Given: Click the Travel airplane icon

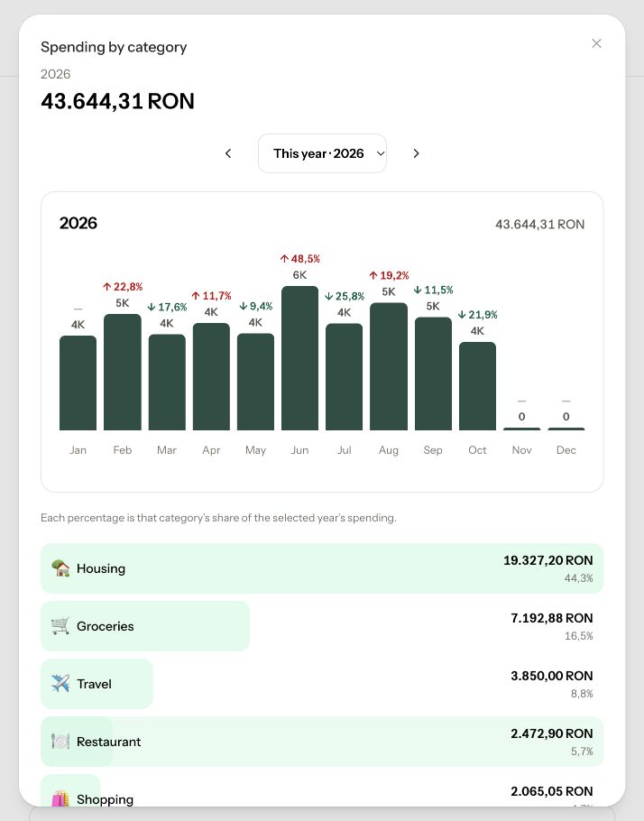Looking at the screenshot, I should tap(60, 683).
